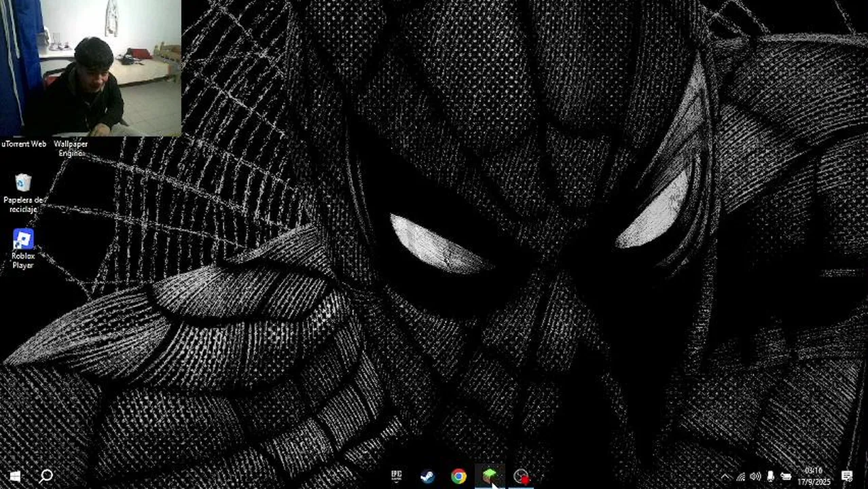Open the taskbar search magnifier

(46, 476)
